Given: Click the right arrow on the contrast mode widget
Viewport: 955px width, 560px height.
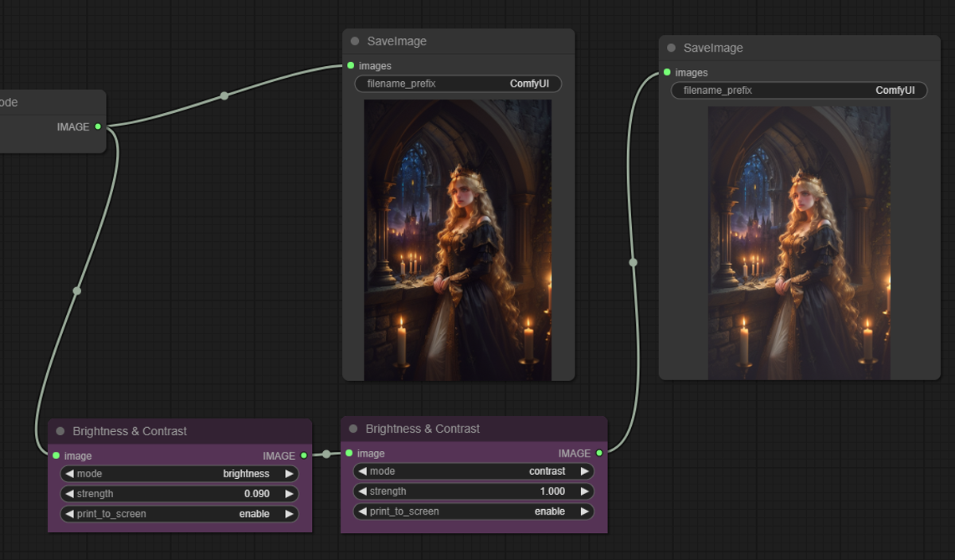Looking at the screenshot, I should 586,471.
